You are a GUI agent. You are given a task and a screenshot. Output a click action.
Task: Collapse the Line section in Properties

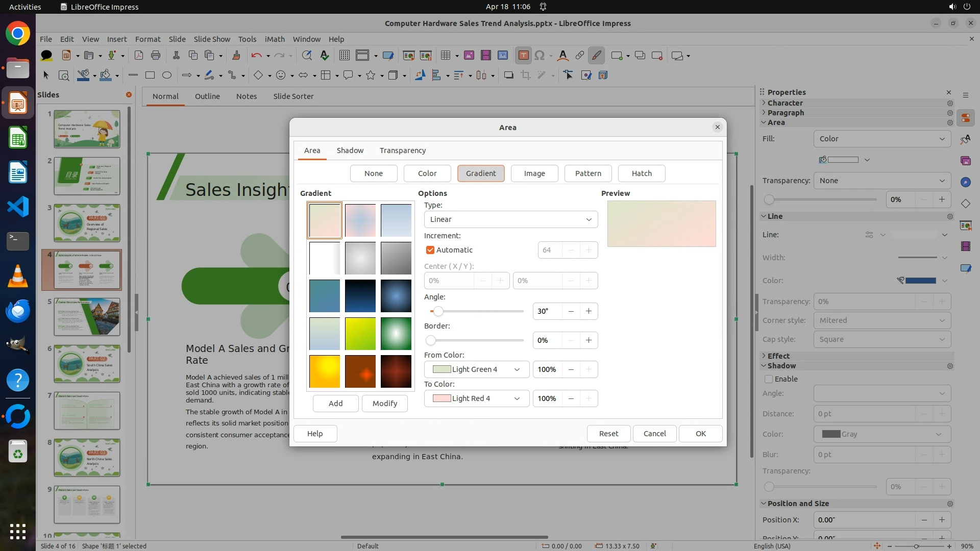(764, 216)
